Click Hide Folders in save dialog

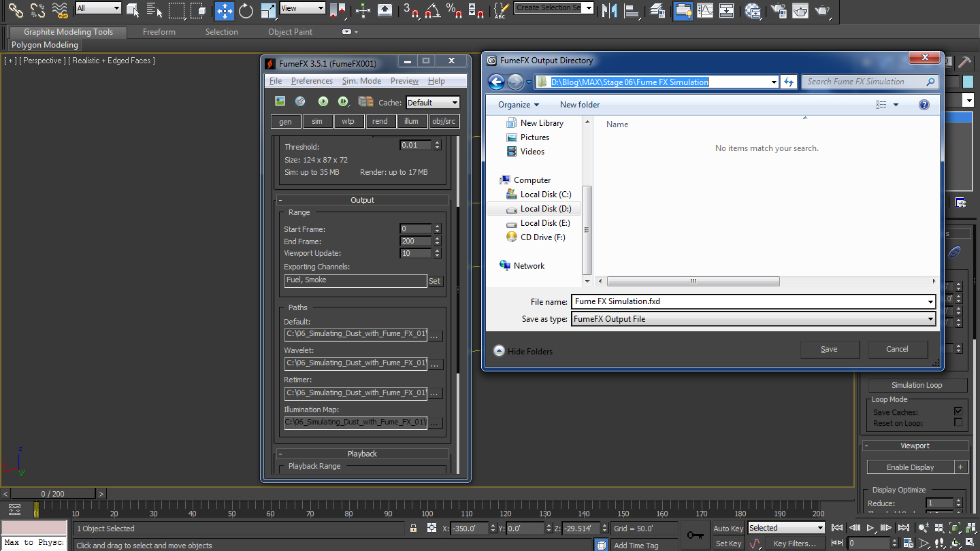tap(523, 351)
